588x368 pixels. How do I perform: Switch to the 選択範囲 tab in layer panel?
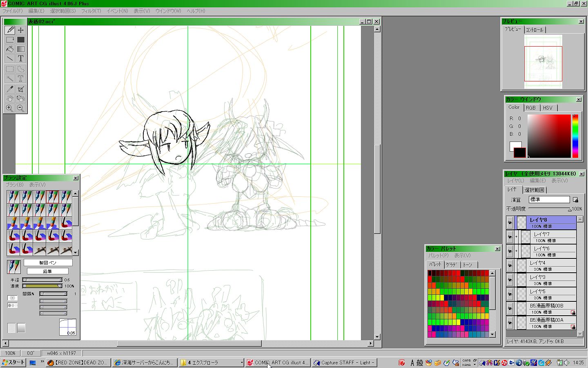coord(534,190)
